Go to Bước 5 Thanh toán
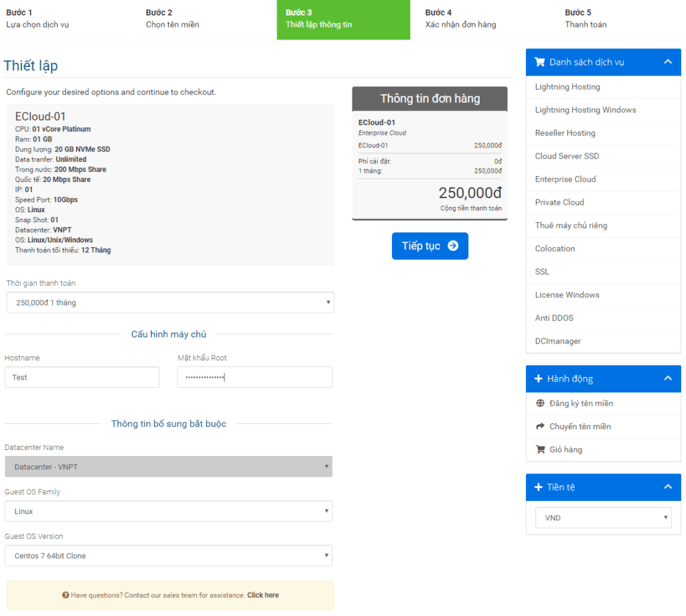The height and width of the screenshot is (616, 686). (x=621, y=19)
